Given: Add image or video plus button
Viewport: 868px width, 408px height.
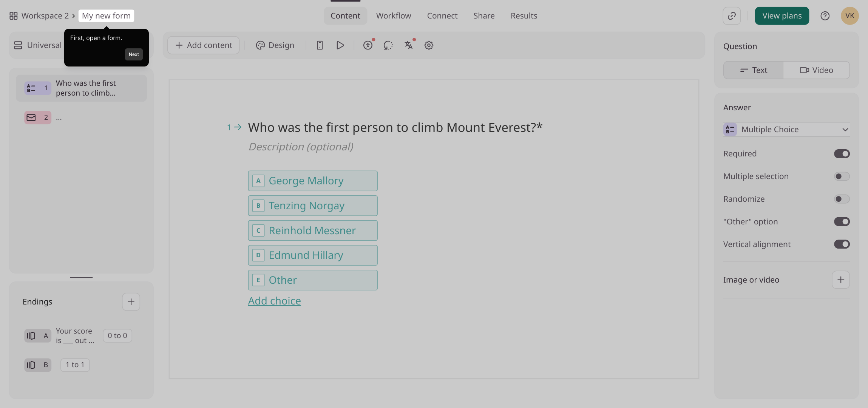Looking at the screenshot, I should (x=840, y=280).
